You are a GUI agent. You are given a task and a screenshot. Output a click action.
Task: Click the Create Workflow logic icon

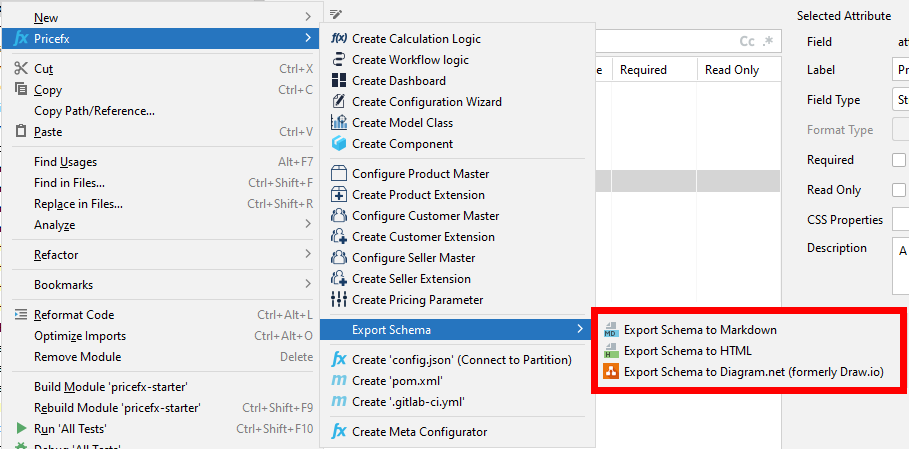pos(338,60)
